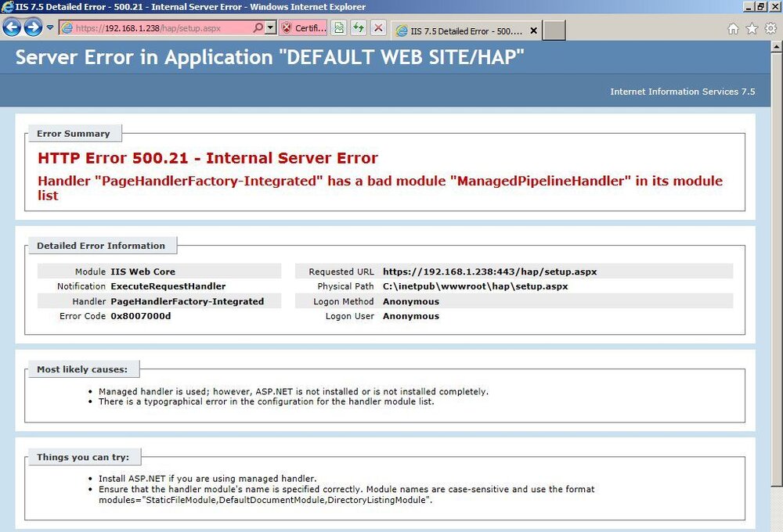The height and width of the screenshot is (532, 783).
Task: Click the Requested URL https://192.168.1.238:443/hap/setup.aspx
Action: 490,271
